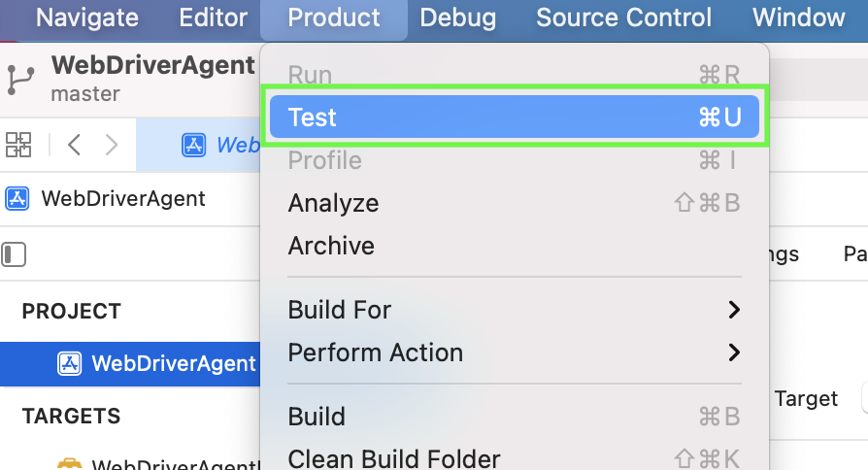Open the Debug menu
The image size is (868, 470).
(458, 17)
